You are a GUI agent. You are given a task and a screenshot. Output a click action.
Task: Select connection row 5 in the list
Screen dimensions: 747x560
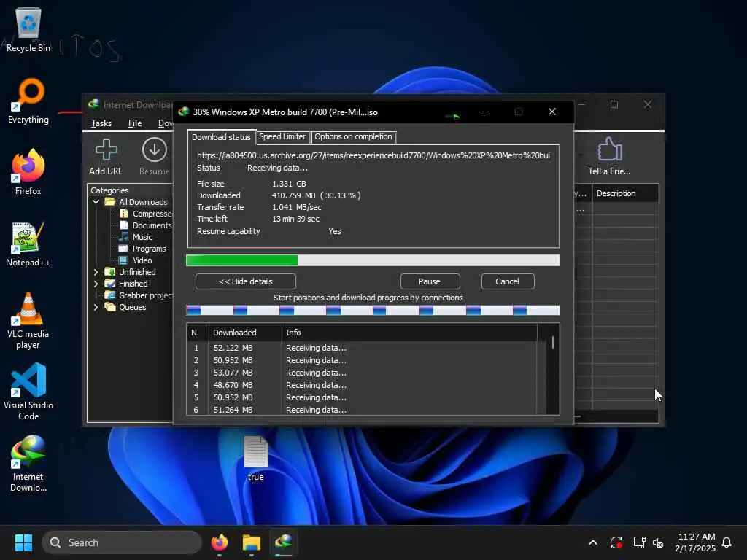click(362, 397)
